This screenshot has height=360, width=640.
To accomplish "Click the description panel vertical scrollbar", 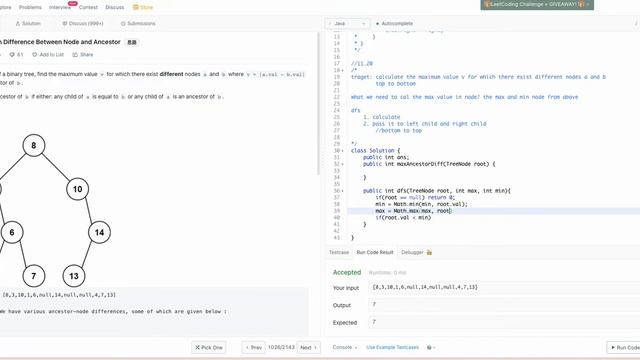I will tap(318, 104).
